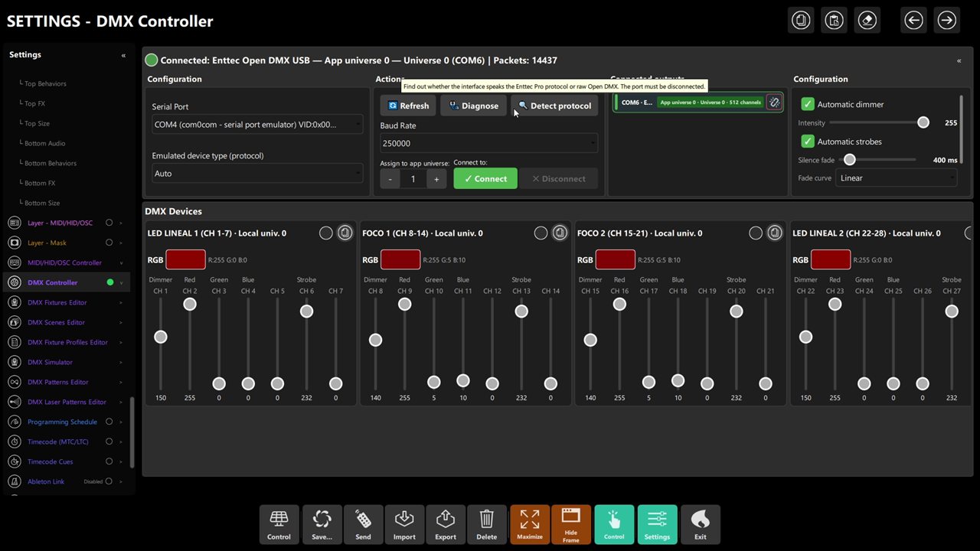The image size is (980, 551).
Task: Open the Serial Port dropdown
Action: 257,125
